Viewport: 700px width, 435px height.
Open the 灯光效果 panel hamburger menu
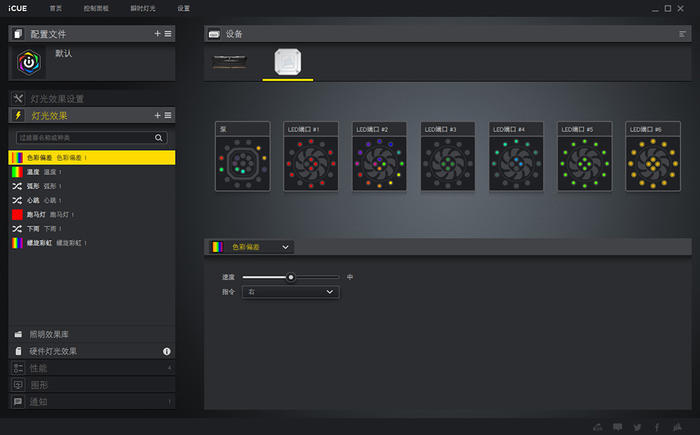[168, 115]
